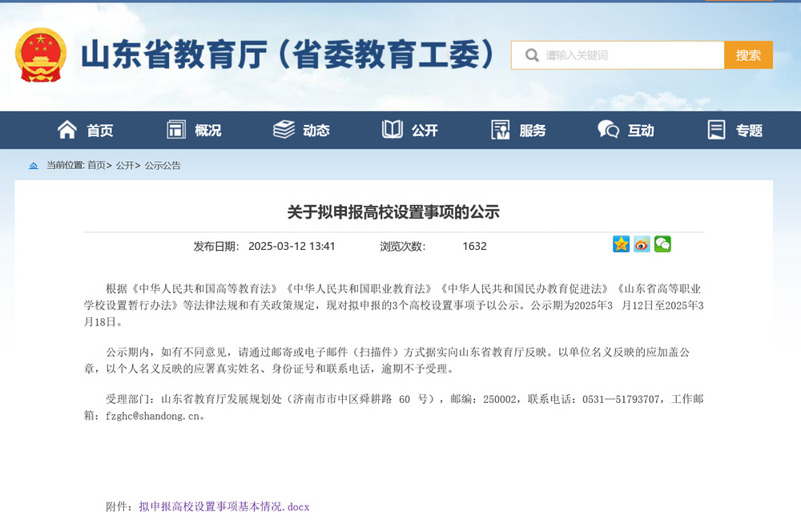Open the 首页 nav menu item

pos(99,131)
